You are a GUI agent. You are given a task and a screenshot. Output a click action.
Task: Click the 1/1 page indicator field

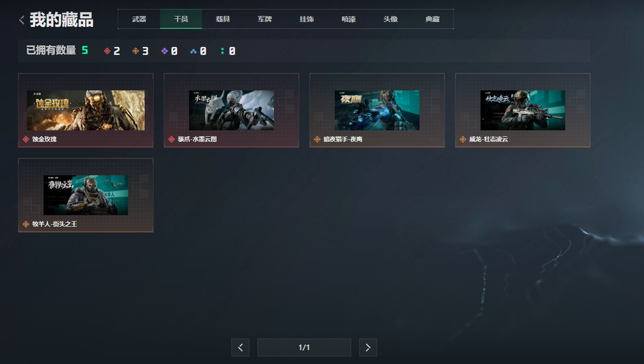304,347
